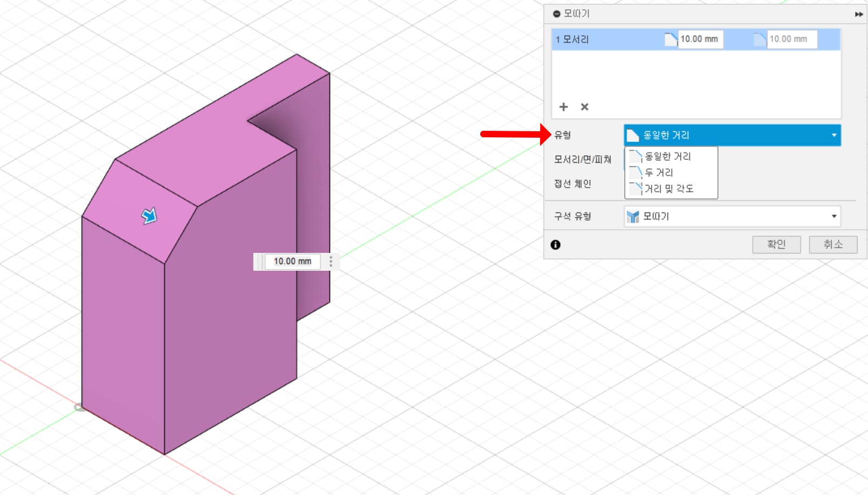Screen dimensions: 868x495
Task: Remove selection set with the X icon
Action: [584, 107]
